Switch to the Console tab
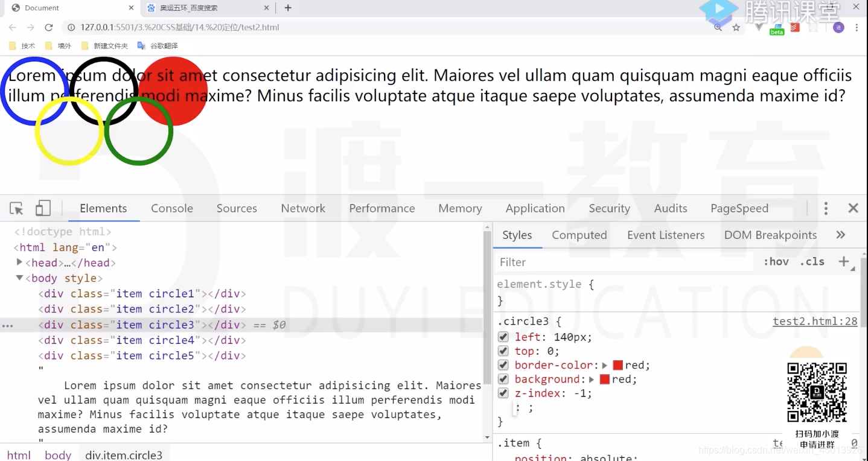Image resolution: width=868 pixels, height=461 pixels. pos(172,209)
